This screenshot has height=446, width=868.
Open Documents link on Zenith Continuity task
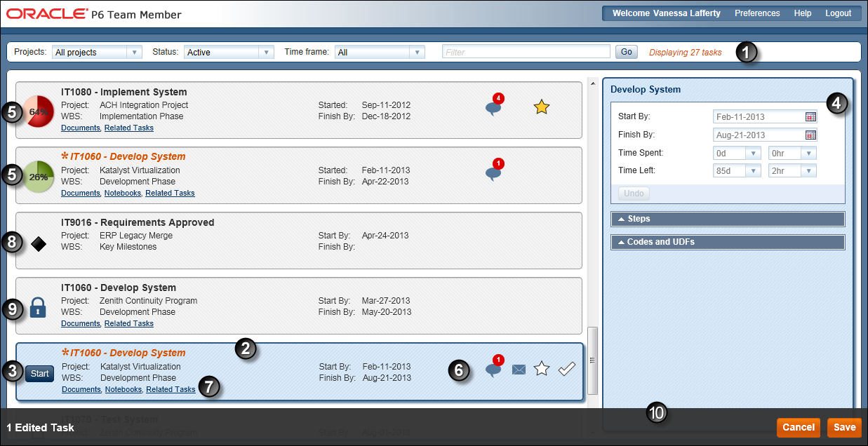pos(81,323)
